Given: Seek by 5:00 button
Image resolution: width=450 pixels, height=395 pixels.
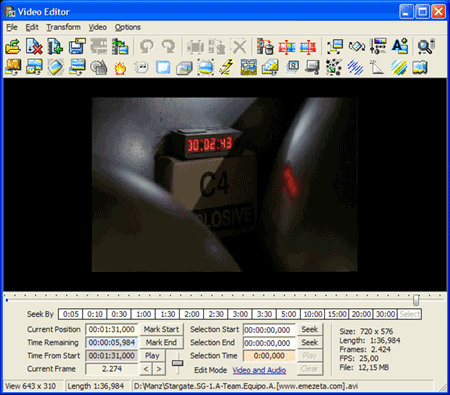Looking at the screenshot, I should pos(288,314).
